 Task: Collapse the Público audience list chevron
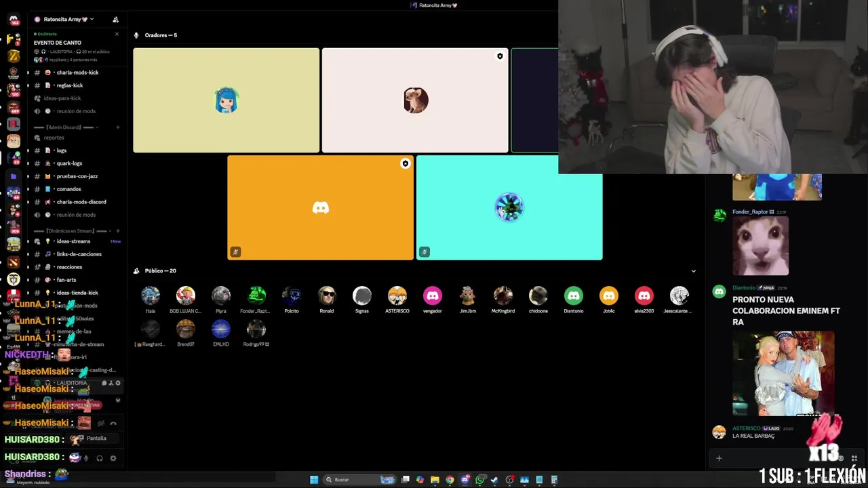pos(693,271)
